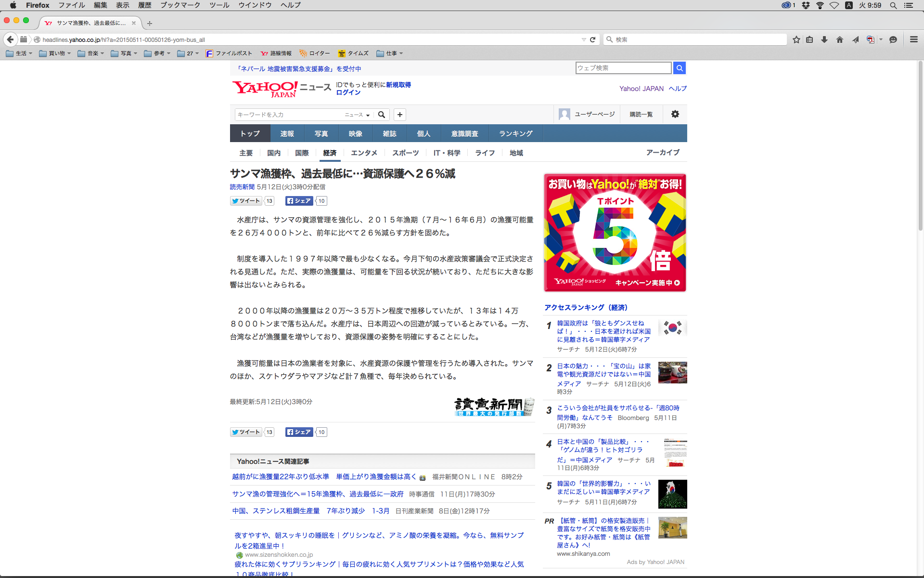Click the browser back arrow button
This screenshot has width=924, height=578.
10,39
